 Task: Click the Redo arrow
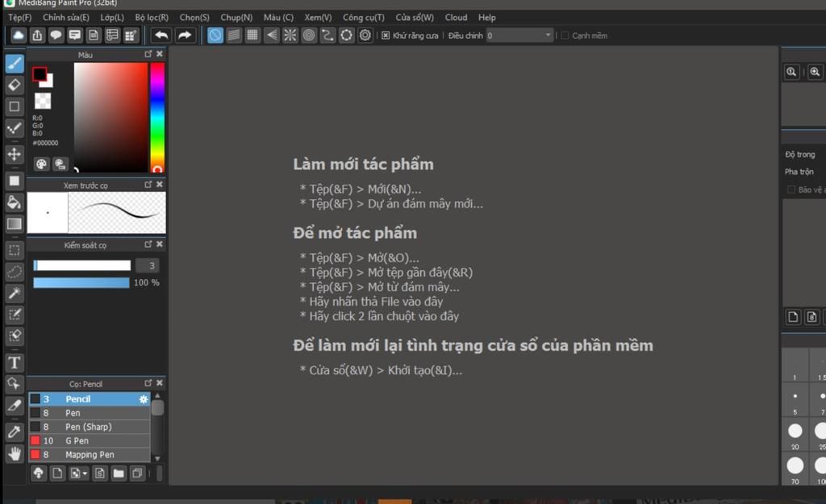pos(185,35)
